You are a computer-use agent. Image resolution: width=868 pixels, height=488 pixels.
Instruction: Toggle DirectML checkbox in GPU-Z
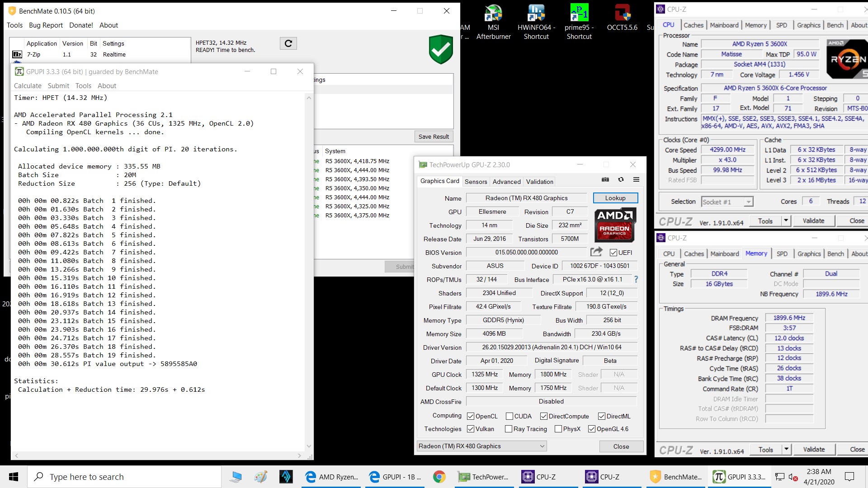[x=602, y=416]
